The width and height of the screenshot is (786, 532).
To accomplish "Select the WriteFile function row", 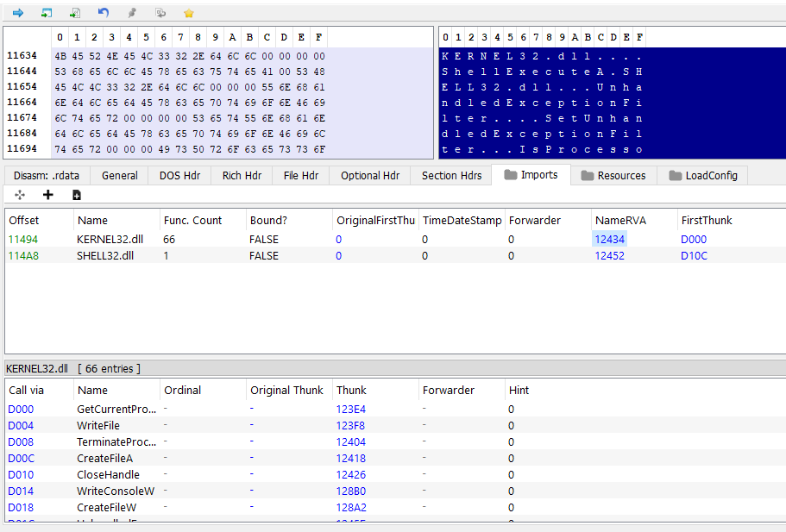I will (x=395, y=425).
